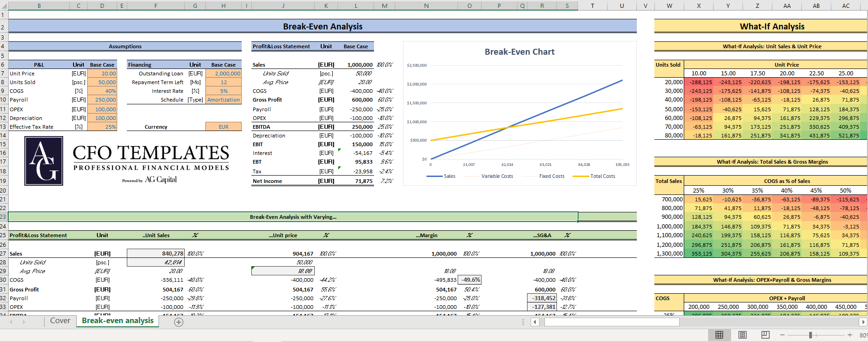Viewport: 868px width, 342px height.
Task: Select column N header
Action: [x=426, y=6]
